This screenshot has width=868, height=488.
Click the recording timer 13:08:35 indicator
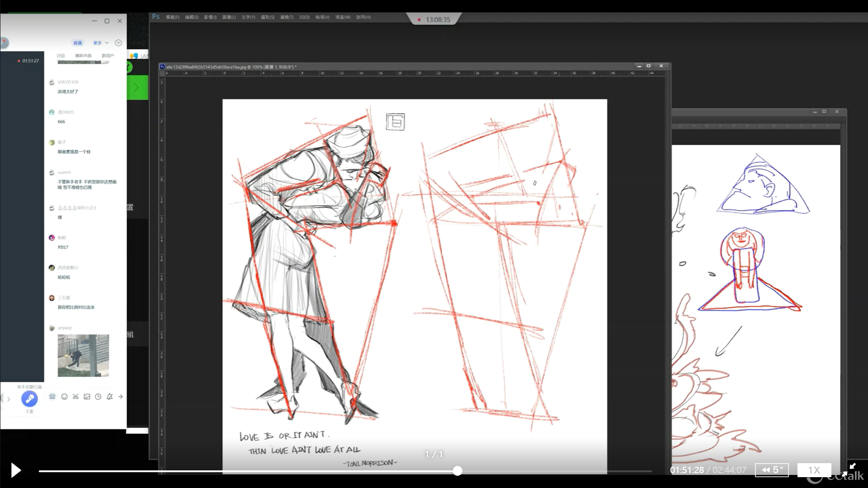click(434, 19)
